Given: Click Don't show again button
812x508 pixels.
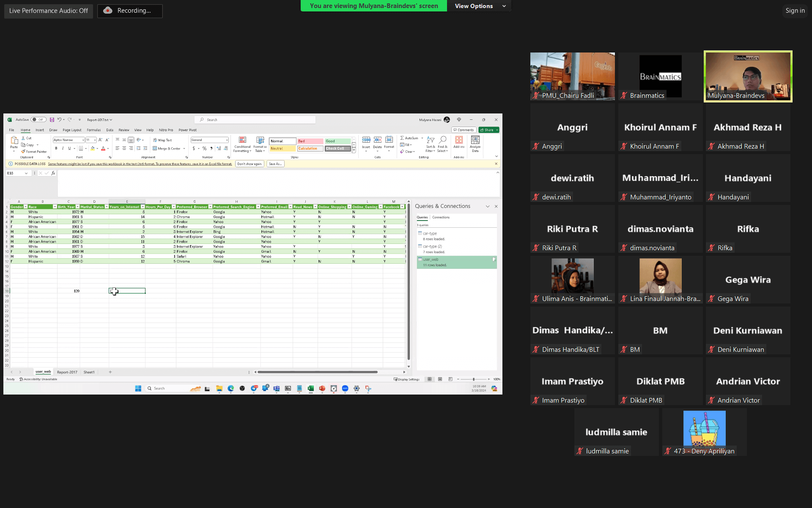Looking at the screenshot, I should click(x=249, y=164).
